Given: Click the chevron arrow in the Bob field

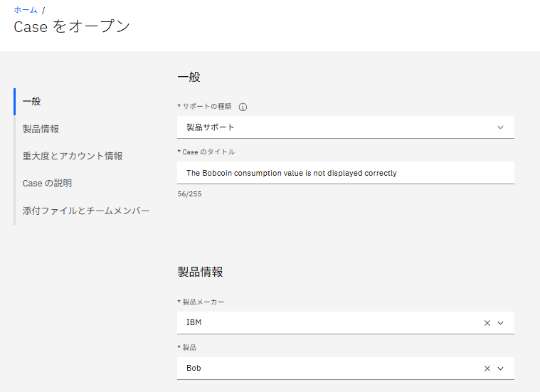Looking at the screenshot, I should coord(500,369).
